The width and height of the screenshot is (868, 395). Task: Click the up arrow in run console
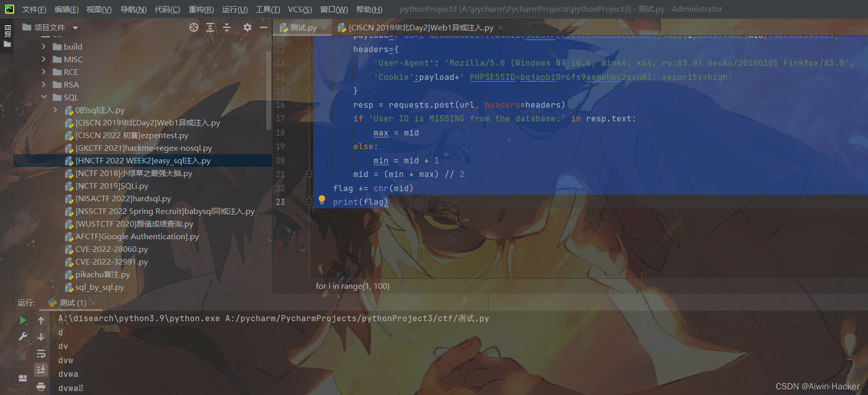[41, 320]
